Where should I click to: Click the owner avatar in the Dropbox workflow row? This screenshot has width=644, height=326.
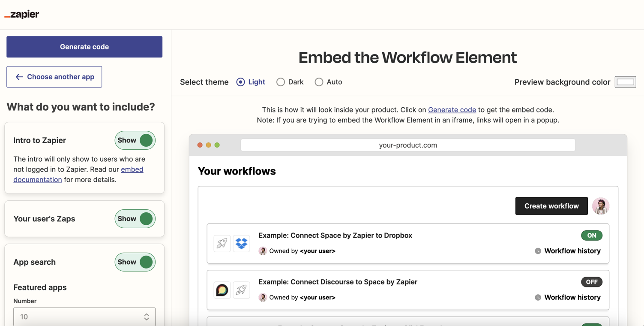[x=263, y=251]
